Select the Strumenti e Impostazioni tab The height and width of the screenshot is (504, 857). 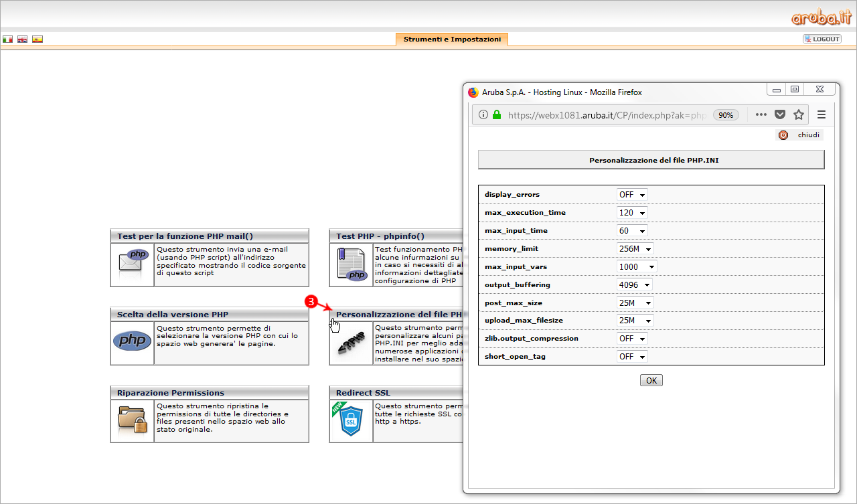tap(452, 39)
